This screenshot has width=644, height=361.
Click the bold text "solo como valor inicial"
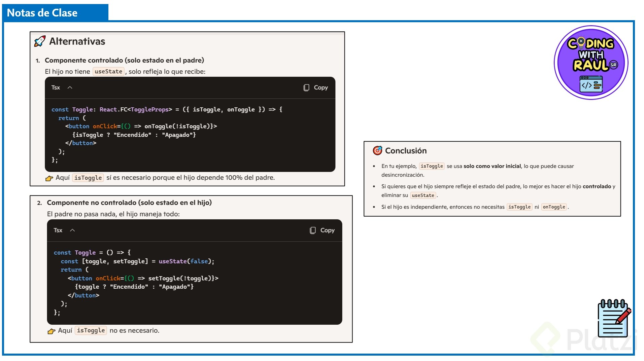click(492, 166)
